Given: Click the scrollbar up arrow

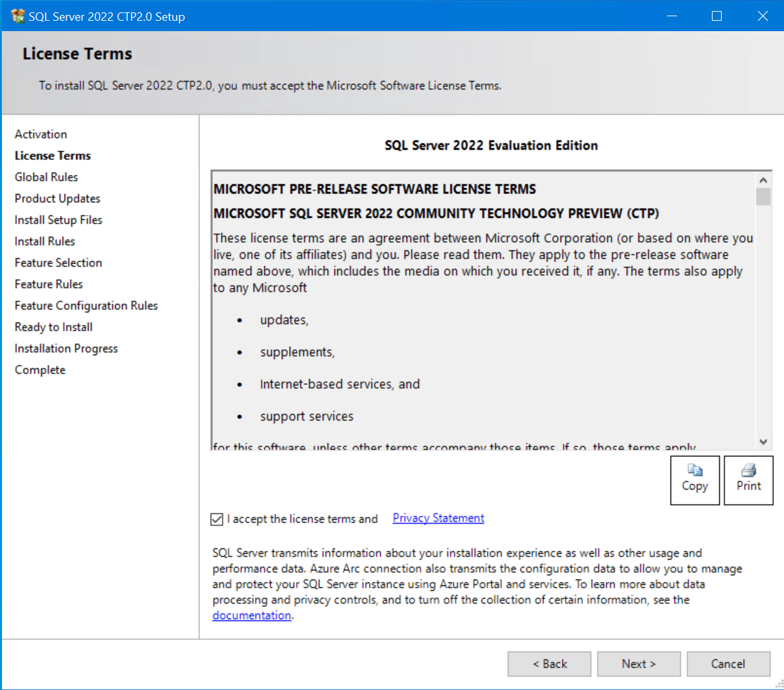Looking at the screenshot, I should (763, 179).
